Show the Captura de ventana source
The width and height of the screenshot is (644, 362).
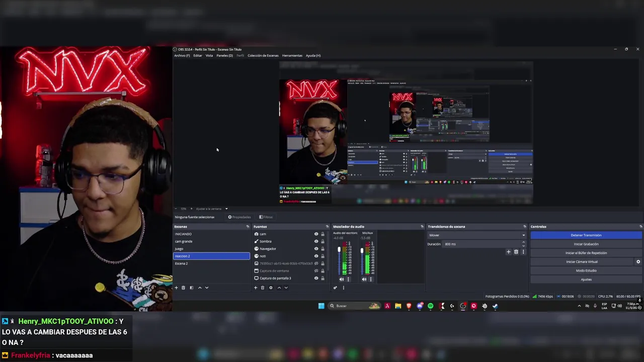point(316,270)
